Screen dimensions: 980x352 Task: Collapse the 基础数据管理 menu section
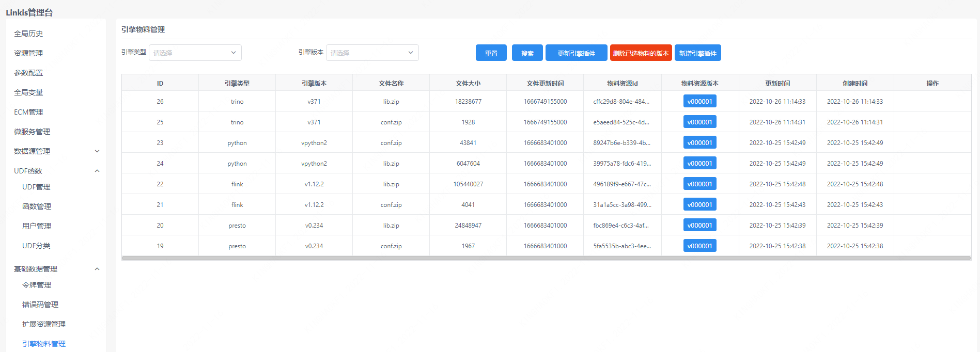pos(97,269)
